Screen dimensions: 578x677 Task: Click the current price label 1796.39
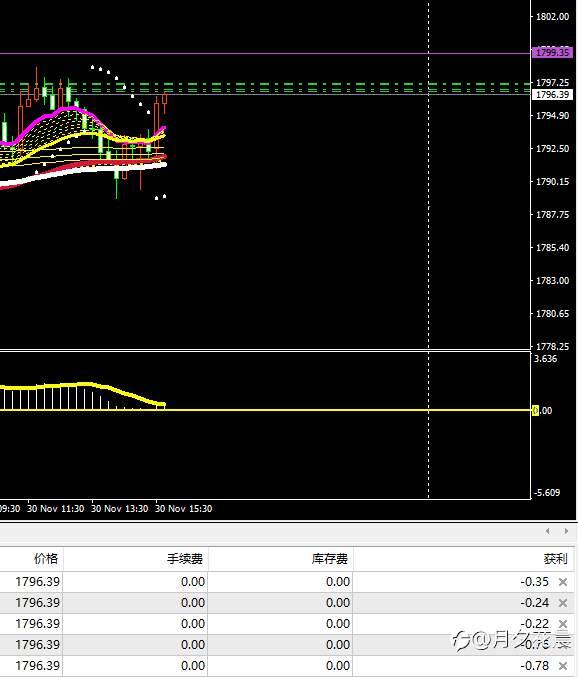click(553, 95)
